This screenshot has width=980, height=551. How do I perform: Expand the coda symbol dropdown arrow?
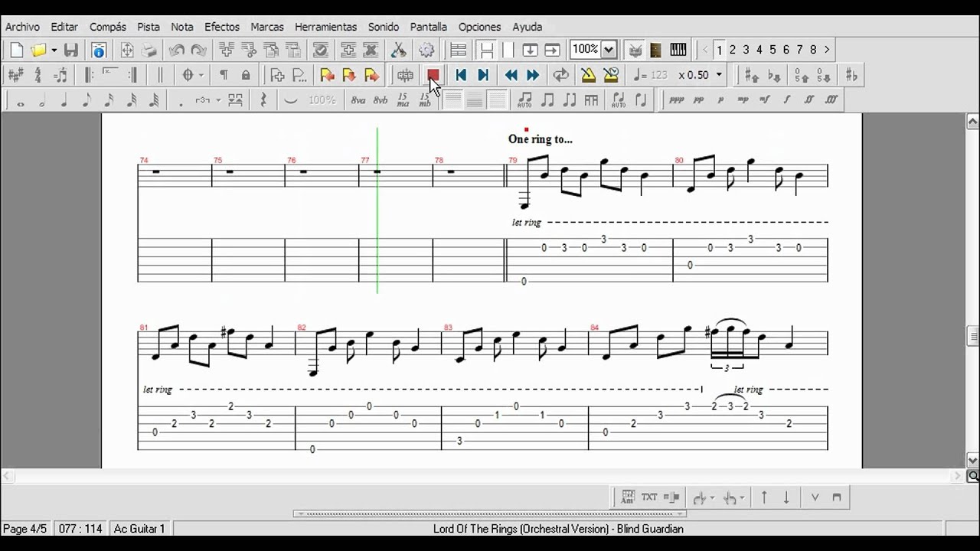(201, 75)
